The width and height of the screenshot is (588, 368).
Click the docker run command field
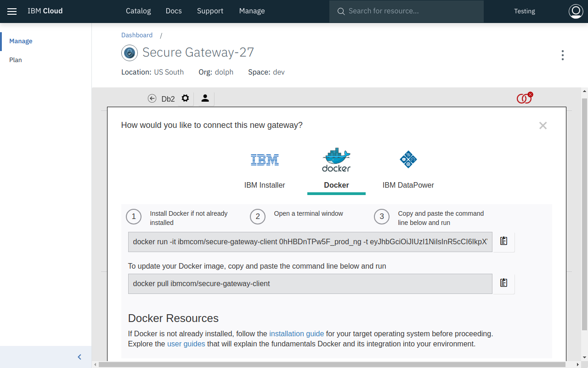(x=310, y=242)
